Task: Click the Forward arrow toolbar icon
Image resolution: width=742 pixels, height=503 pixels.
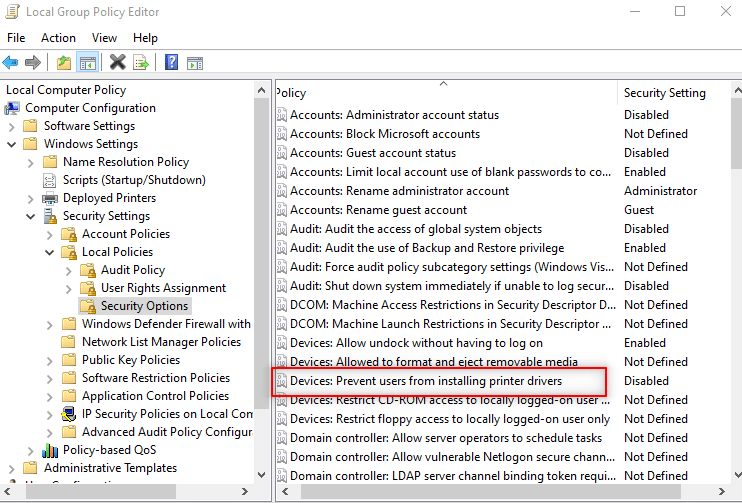Action: coord(33,62)
